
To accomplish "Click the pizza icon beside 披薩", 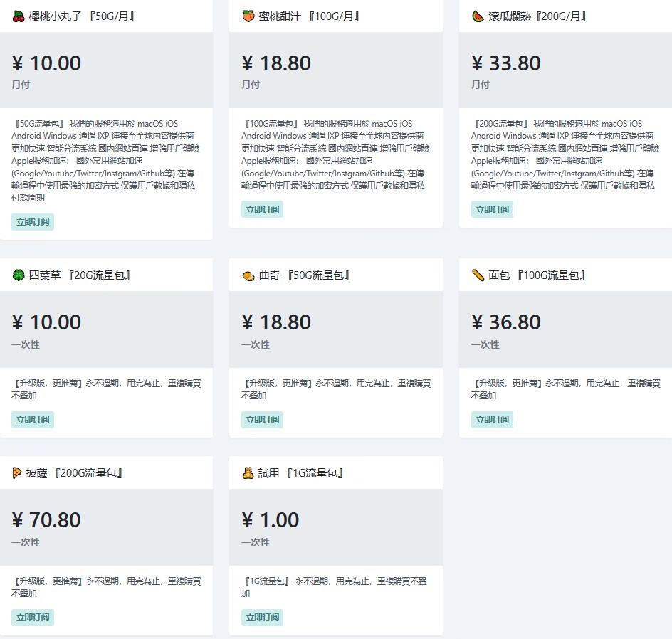I will pos(19,473).
